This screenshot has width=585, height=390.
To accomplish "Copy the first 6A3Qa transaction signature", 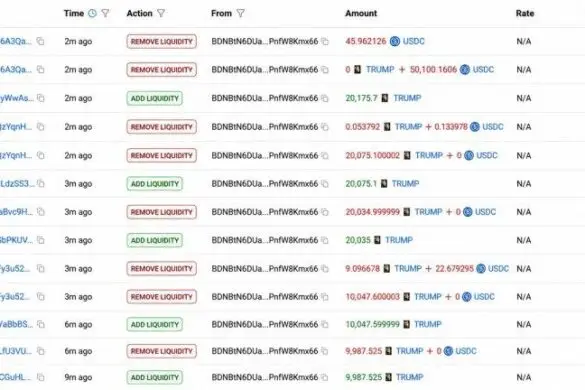I will [40, 41].
